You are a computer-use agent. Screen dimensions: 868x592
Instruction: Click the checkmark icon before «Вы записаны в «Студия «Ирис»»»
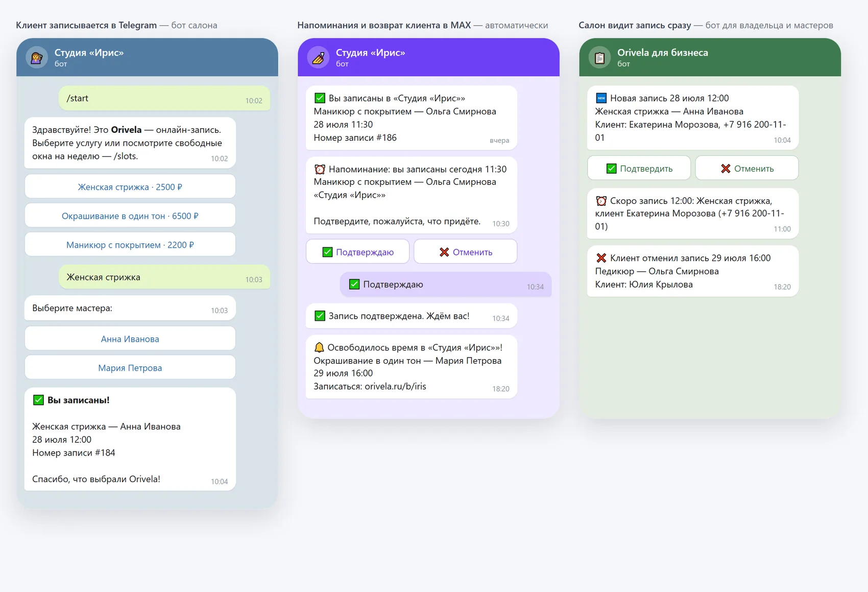tap(320, 98)
